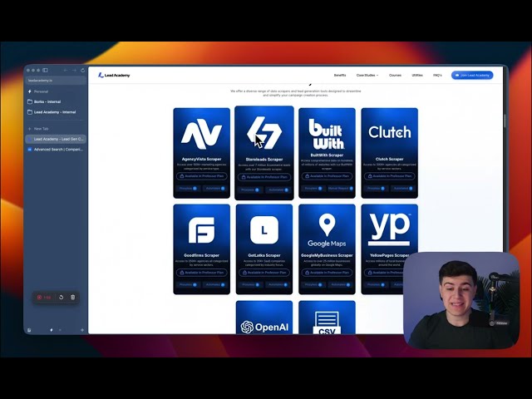532x399 pixels.
Task: Click the Join Lead Academy button
Action: pos(472,75)
